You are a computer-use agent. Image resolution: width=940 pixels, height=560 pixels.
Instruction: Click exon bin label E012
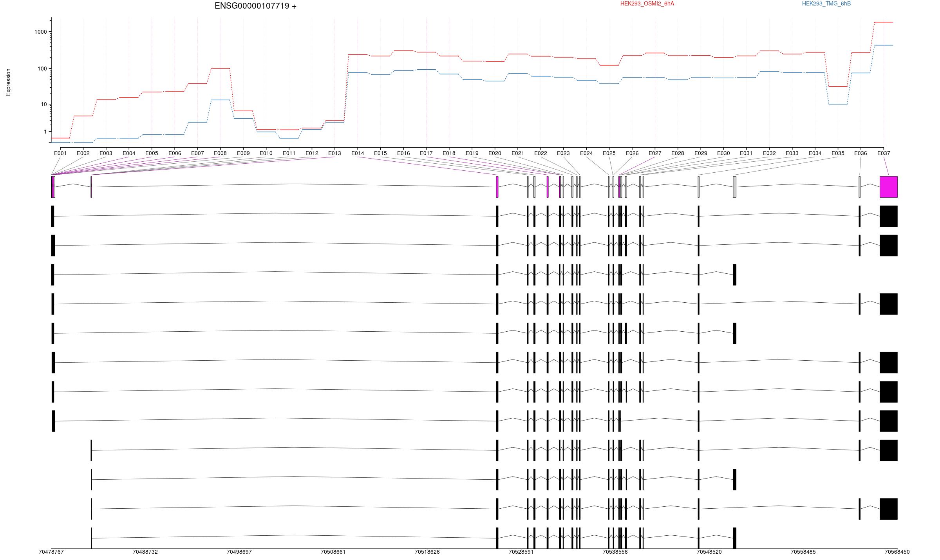tap(312, 153)
